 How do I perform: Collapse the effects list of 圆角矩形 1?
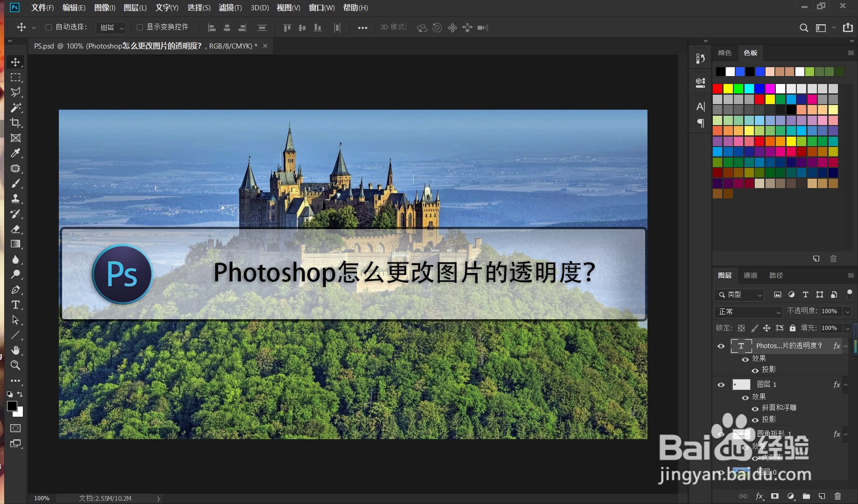tap(845, 434)
